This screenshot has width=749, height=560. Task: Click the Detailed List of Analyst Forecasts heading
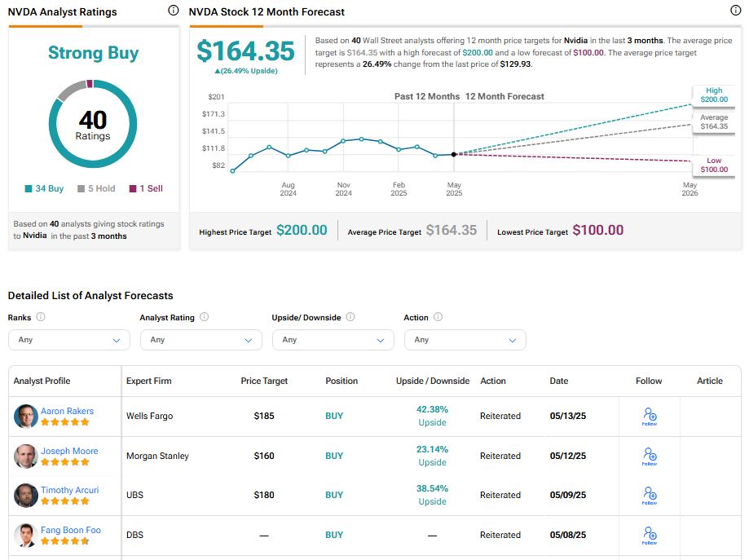click(90, 296)
